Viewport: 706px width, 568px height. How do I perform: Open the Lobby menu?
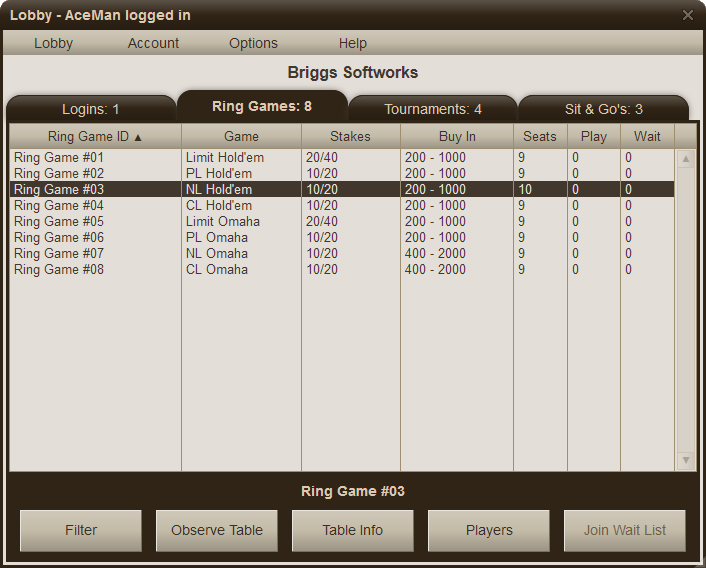54,43
